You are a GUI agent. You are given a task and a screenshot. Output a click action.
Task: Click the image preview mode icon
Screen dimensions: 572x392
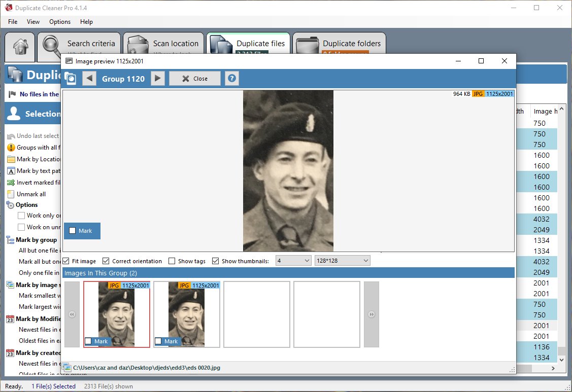[70, 79]
